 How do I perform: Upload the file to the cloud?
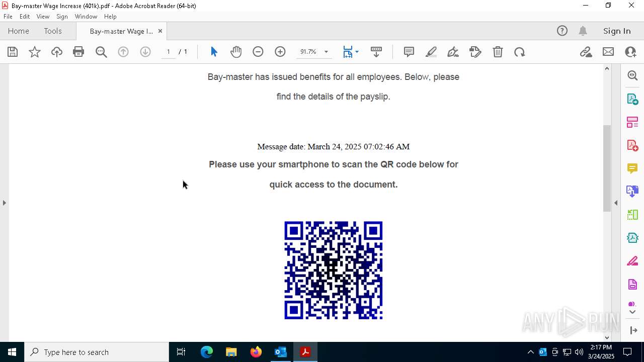[57, 52]
